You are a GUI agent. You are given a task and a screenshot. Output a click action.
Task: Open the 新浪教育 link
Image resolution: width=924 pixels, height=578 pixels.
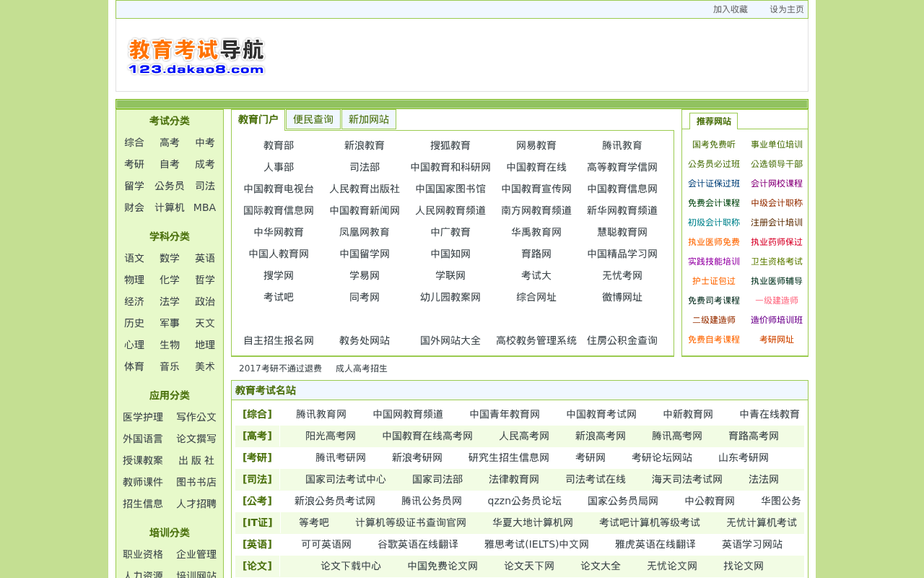365,146
